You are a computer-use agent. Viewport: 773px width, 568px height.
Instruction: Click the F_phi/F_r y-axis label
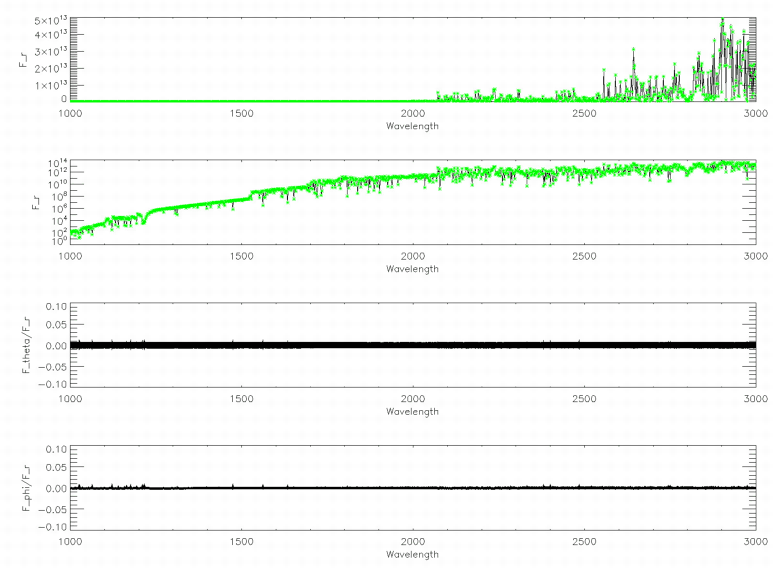click(x=25, y=487)
